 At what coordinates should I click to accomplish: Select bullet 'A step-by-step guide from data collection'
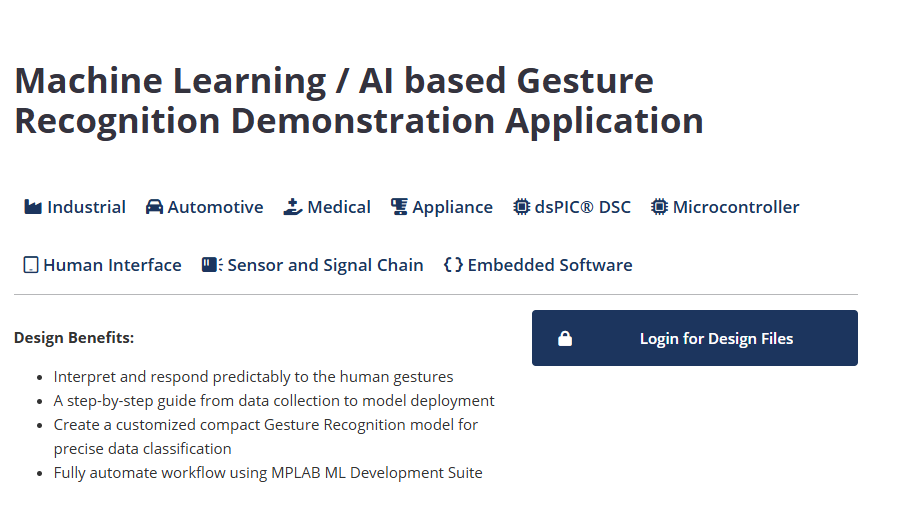[x=274, y=401]
